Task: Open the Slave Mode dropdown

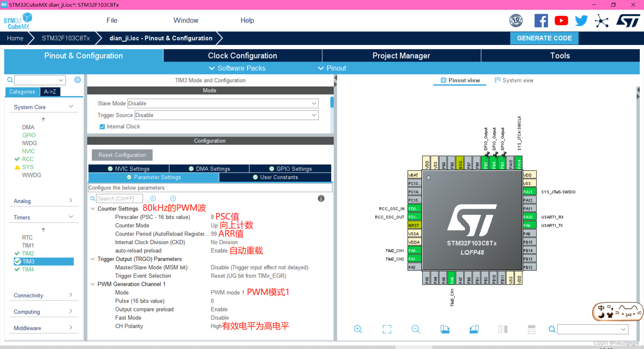Action: click(223, 103)
